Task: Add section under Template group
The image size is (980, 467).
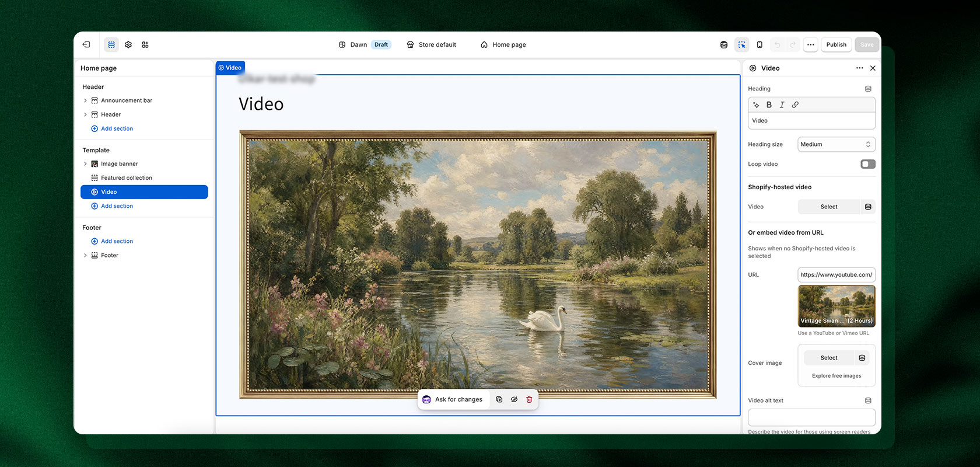Action: pos(112,206)
